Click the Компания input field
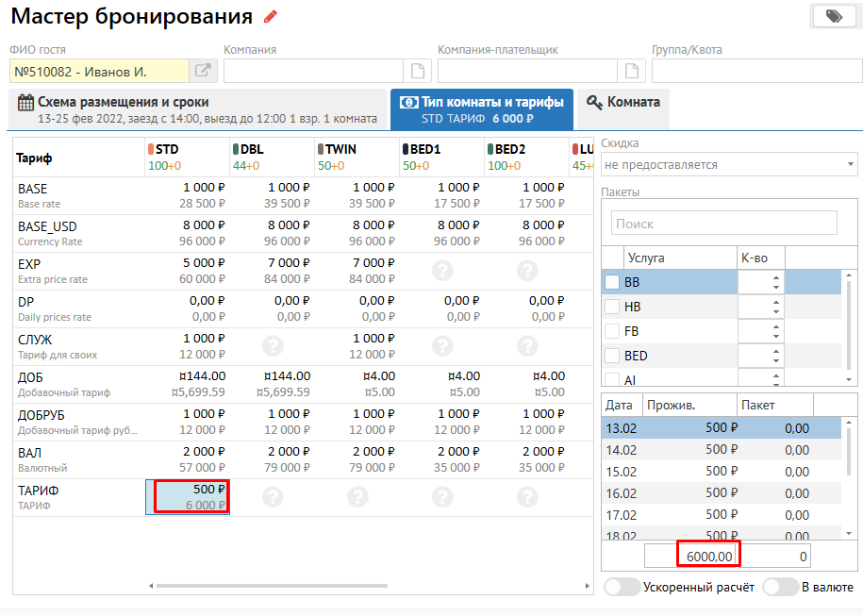The width and height of the screenshot is (863, 616). 313,71
